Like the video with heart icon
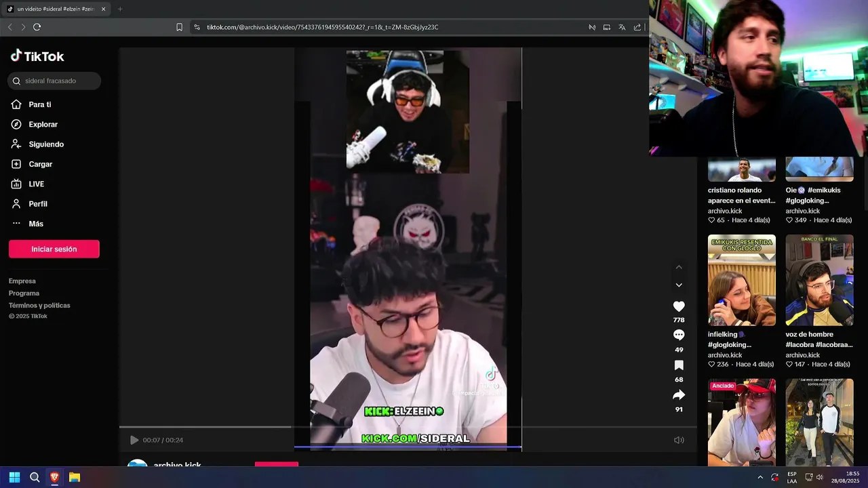Screen dimensions: 868x488 point(679,306)
